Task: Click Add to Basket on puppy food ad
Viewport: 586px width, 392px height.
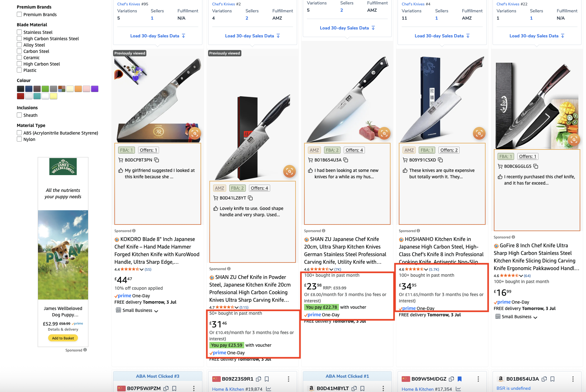Action: pos(63,338)
